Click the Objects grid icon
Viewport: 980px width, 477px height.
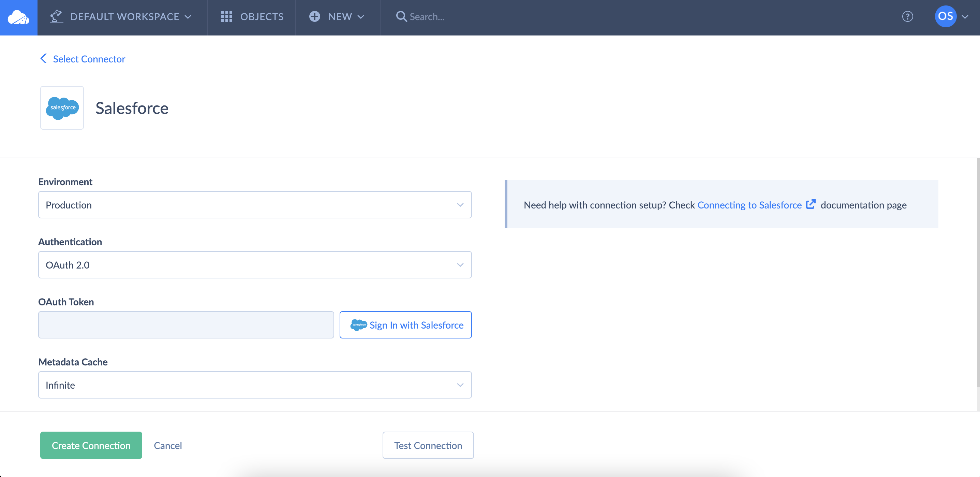pyautogui.click(x=226, y=16)
